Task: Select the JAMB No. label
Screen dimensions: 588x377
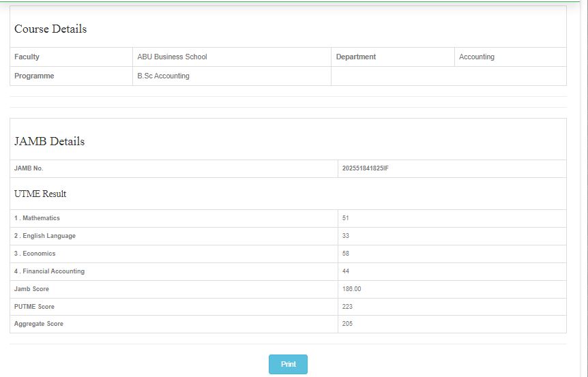Action: 29,168
